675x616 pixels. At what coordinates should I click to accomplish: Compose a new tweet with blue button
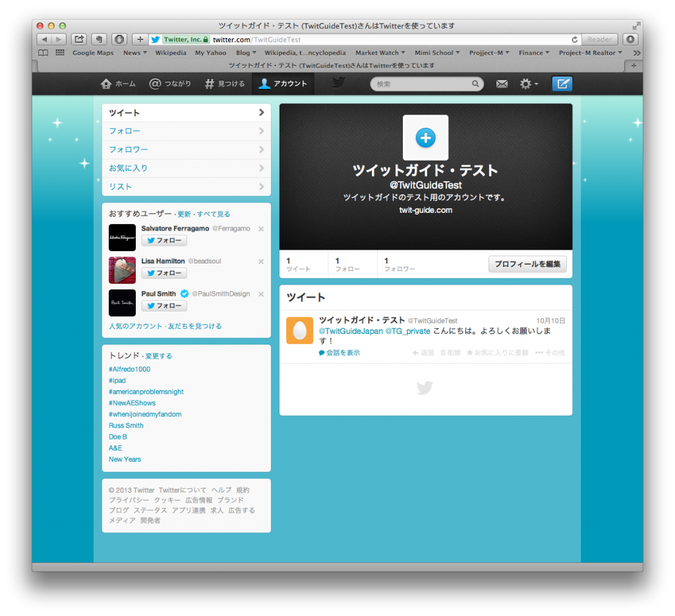pyautogui.click(x=562, y=84)
